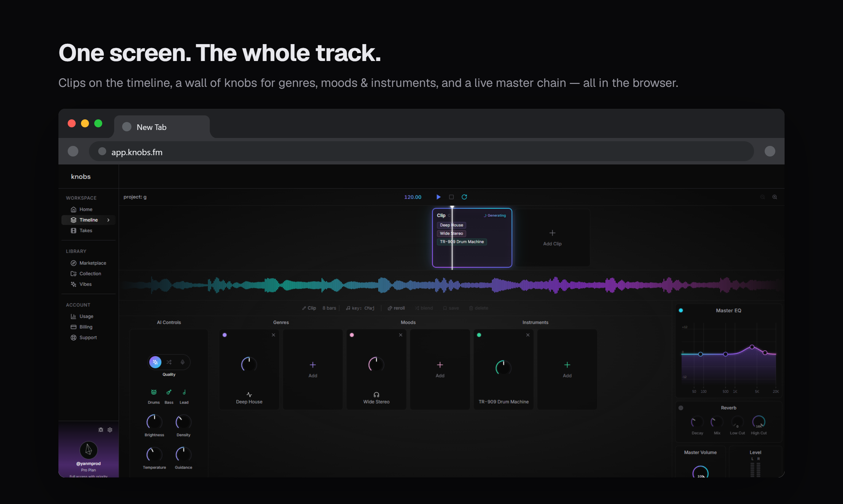Remove the Deep House genre card
843x504 pixels.
click(273, 335)
